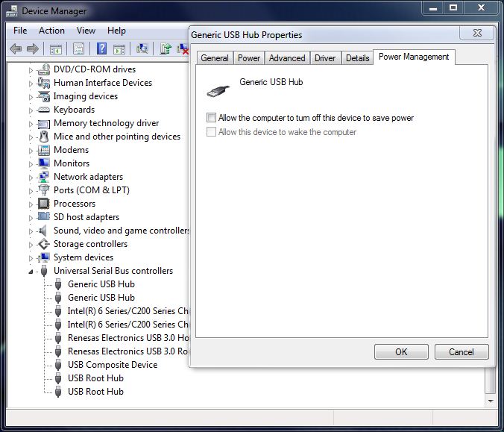This screenshot has height=432, width=504.
Task: Minimize the Device Manager window
Action: pos(433,7)
